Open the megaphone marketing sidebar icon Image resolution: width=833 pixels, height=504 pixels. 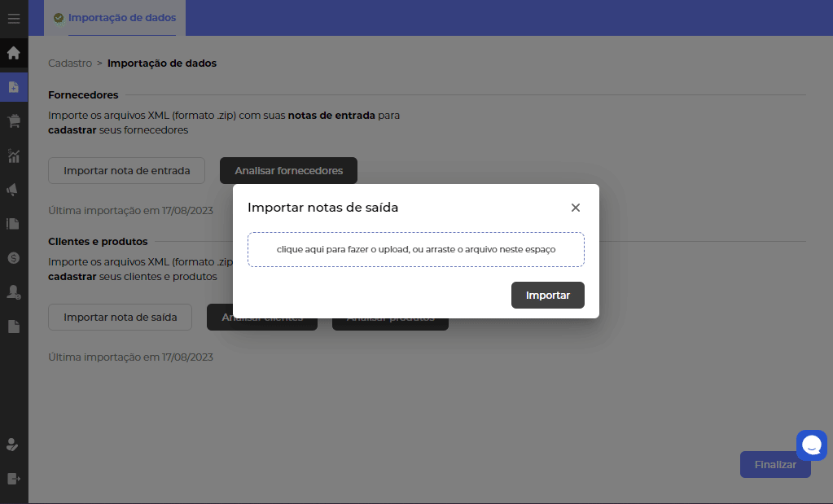click(14, 190)
